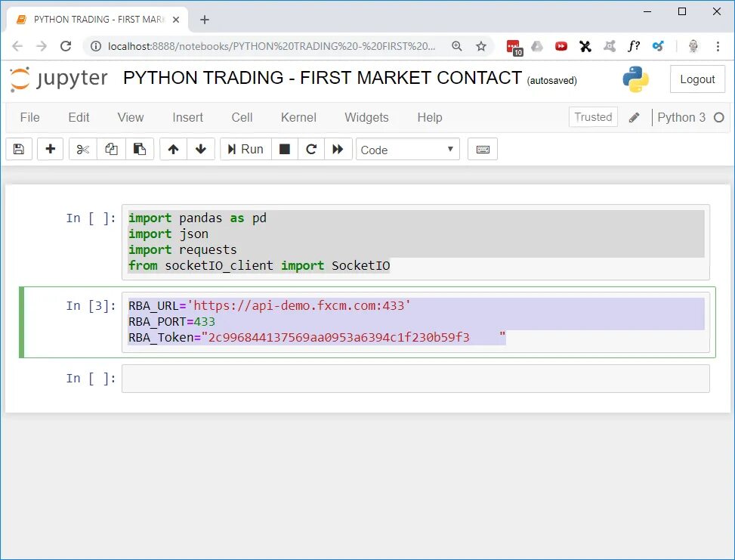Click the grey puzzle-piece extension icon
The height and width of the screenshot is (560, 735).
(x=610, y=46)
